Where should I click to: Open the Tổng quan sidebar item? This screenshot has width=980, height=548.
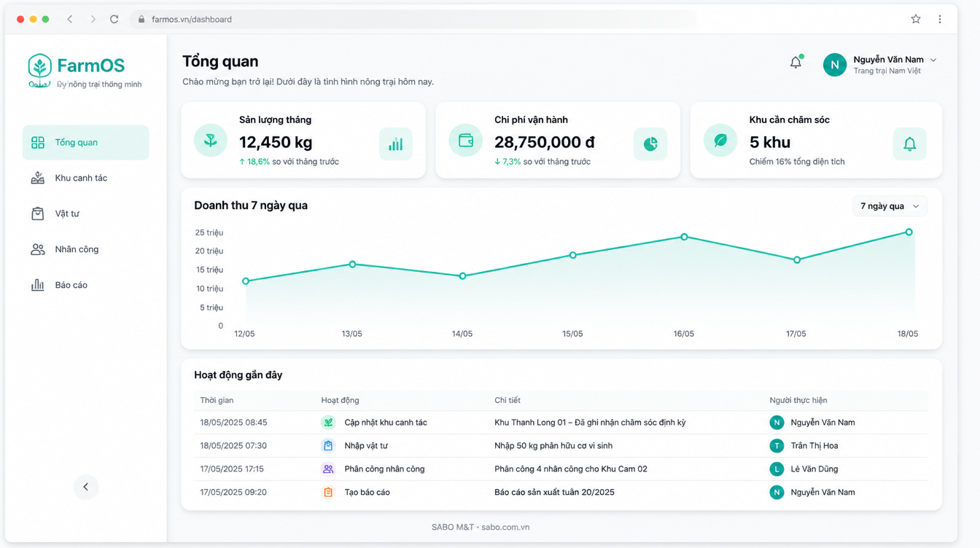tap(85, 142)
